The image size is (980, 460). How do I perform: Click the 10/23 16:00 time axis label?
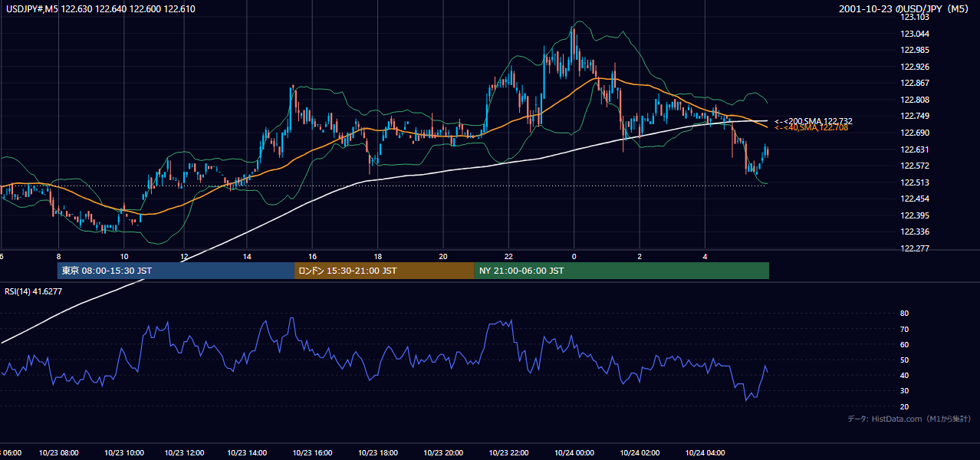pyautogui.click(x=312, y=452)
